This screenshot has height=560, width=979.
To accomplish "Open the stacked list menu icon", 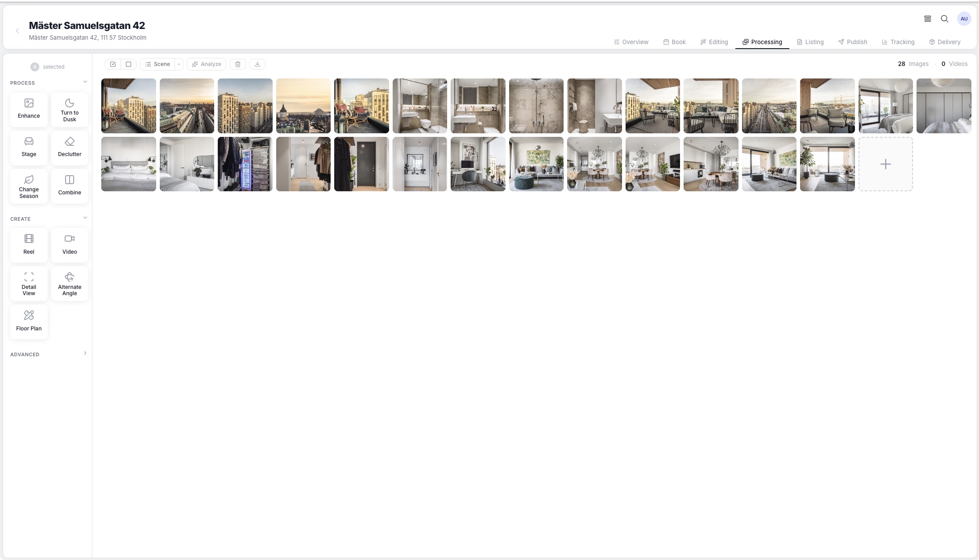I will click(928, 19).
